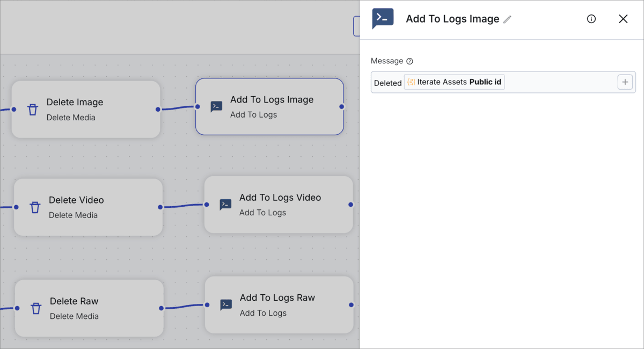Click the terminal icon on Add To Logs Raw
This screenshot has width=644, height=349.
point(225,305)
